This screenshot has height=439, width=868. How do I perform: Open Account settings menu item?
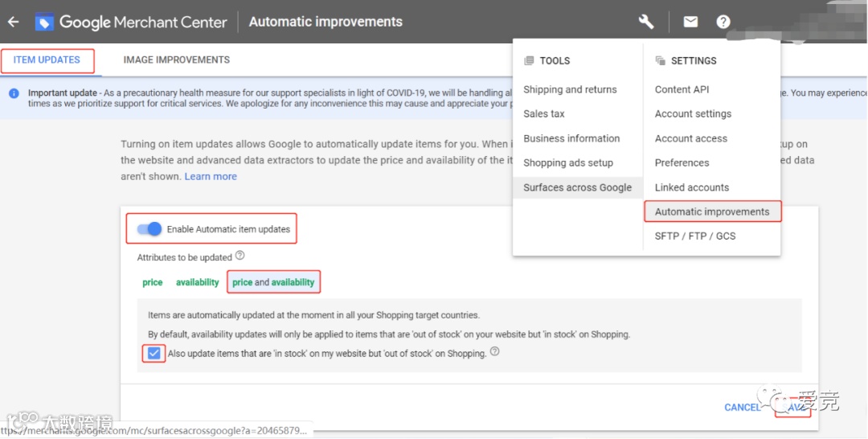[x=693, y=114]
